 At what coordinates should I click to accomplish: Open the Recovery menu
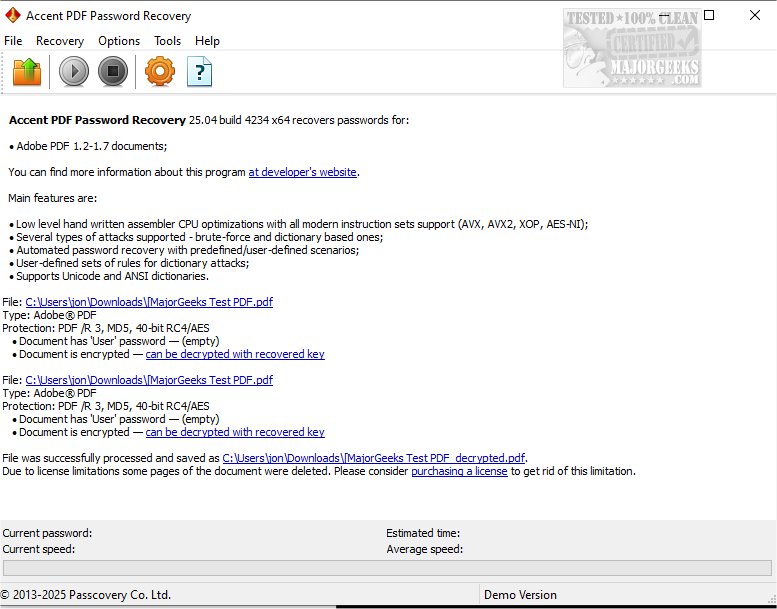(60, 41)
